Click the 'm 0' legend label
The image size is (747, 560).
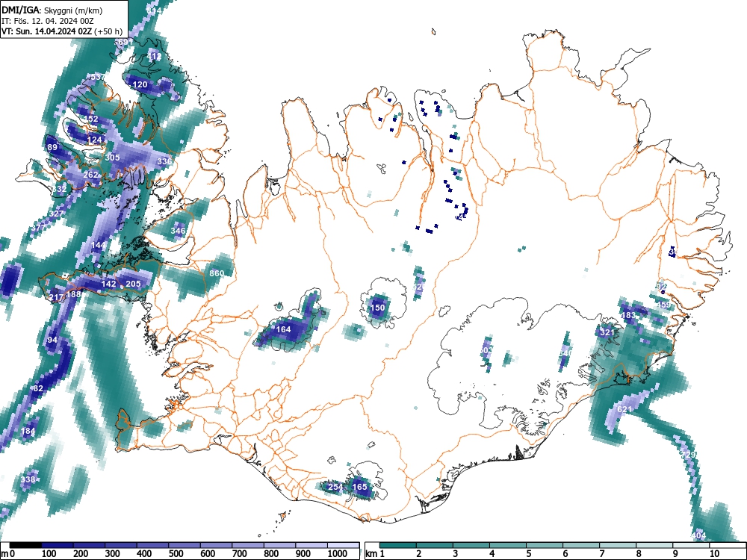8,554
